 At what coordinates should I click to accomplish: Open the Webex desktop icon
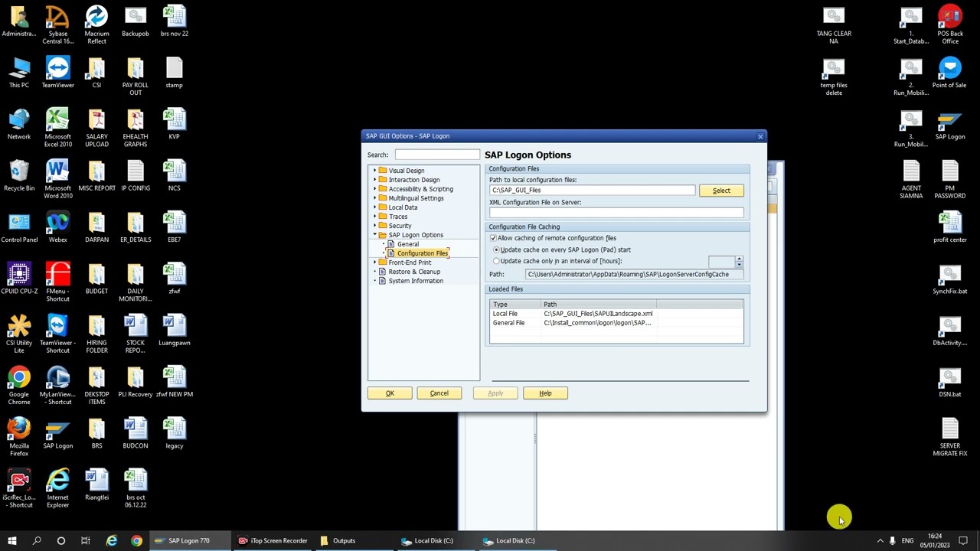pyautogui.click(x=57, y=228)
